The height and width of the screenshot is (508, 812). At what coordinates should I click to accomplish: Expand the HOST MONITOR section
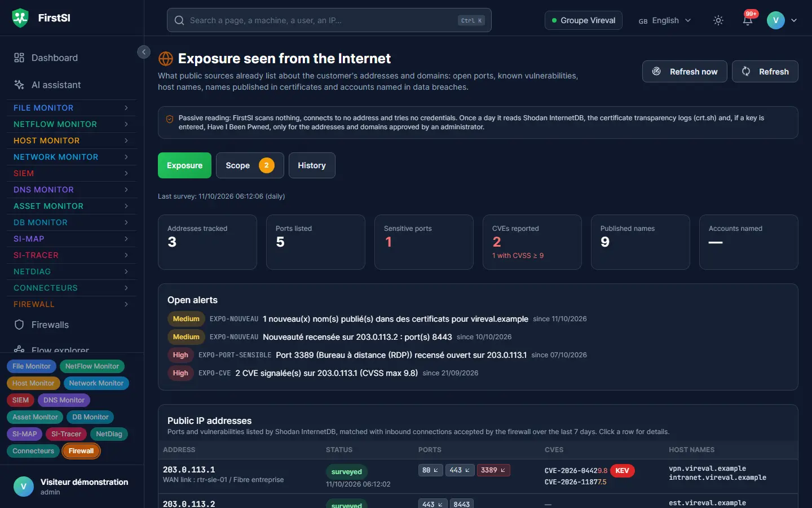71,141
